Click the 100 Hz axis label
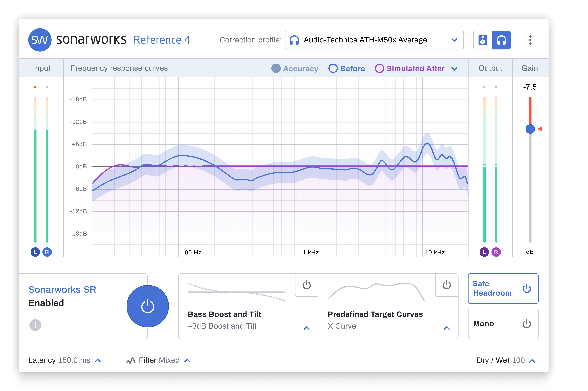Viewport: 588px width, 391px height. tap(191, 252)
